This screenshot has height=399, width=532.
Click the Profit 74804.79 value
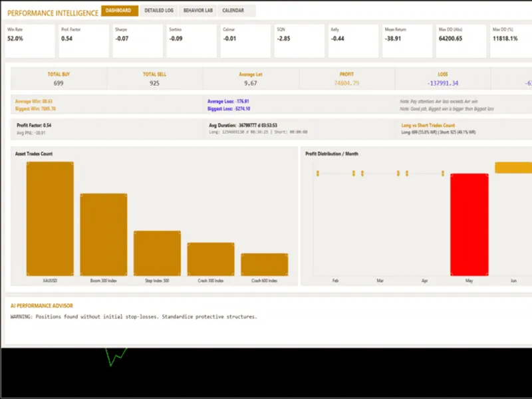346,83
